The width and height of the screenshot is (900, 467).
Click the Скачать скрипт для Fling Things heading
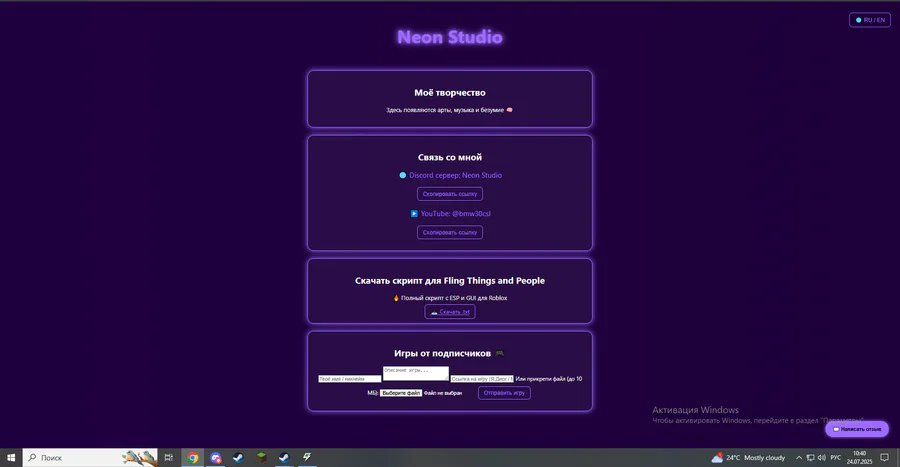[449, 281]
